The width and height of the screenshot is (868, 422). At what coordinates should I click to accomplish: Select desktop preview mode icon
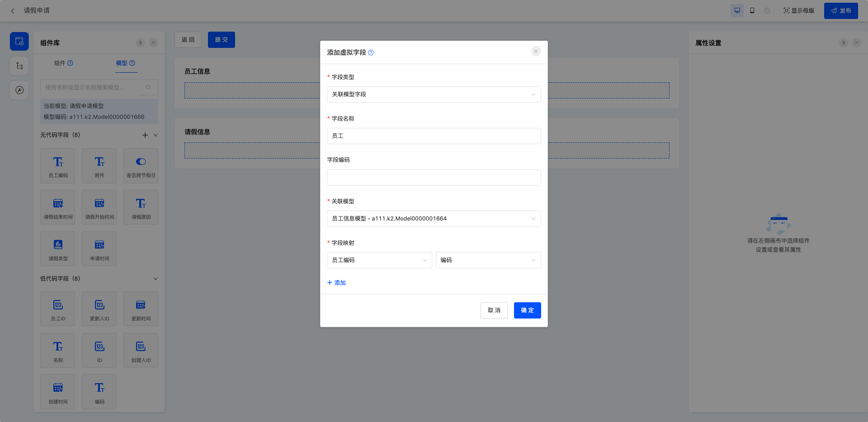[x=737, y=10]
